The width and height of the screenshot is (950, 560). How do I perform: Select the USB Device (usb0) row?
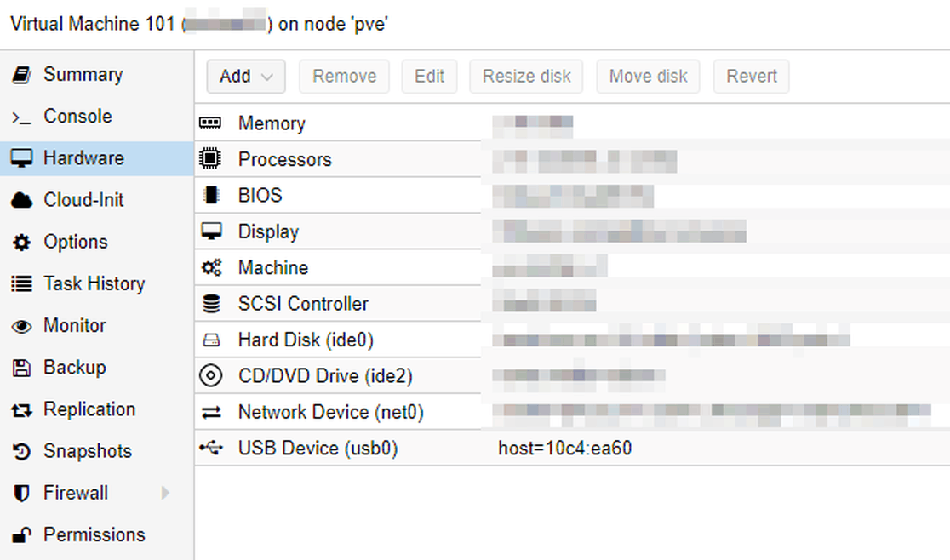coord(572,448)
